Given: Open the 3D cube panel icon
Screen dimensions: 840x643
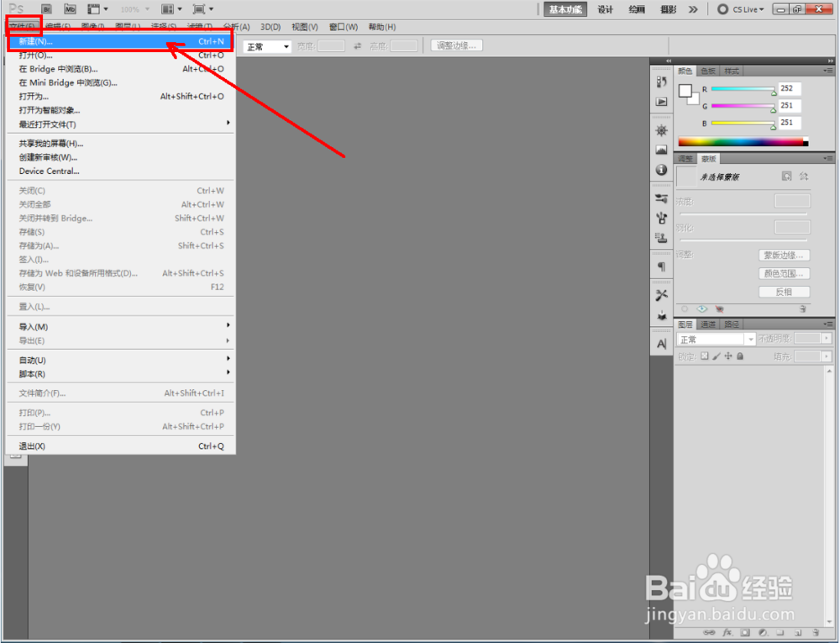Looking at the screenshot, I should pos(662,315).
